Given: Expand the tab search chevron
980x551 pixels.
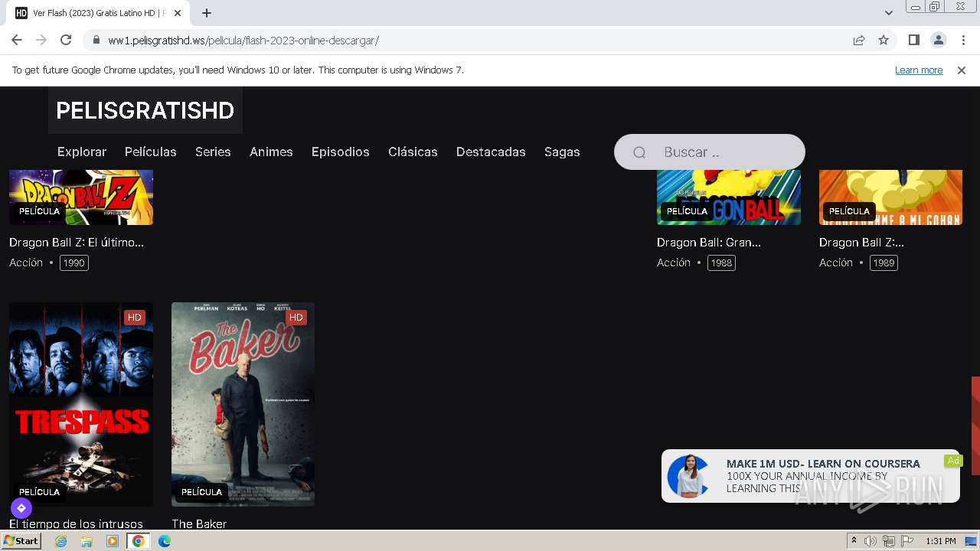Looking at the screenshot, I should click(888, 13).
